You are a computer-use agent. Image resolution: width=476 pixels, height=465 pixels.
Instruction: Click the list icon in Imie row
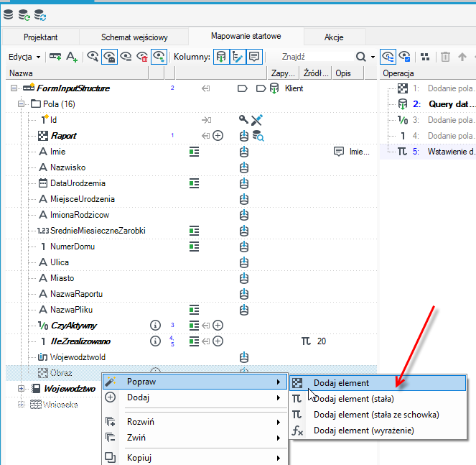coord(195,152)
